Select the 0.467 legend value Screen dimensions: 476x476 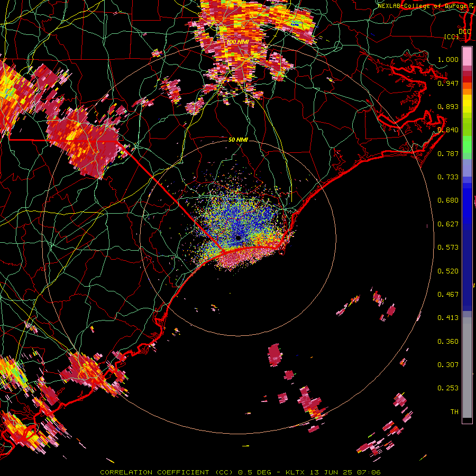coord(448,295)
